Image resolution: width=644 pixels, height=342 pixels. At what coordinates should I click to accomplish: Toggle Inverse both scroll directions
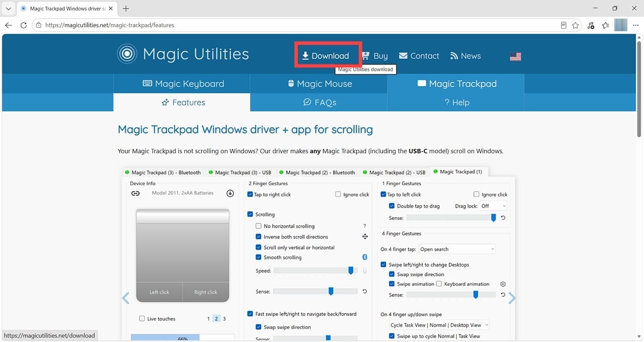point(259,237)
